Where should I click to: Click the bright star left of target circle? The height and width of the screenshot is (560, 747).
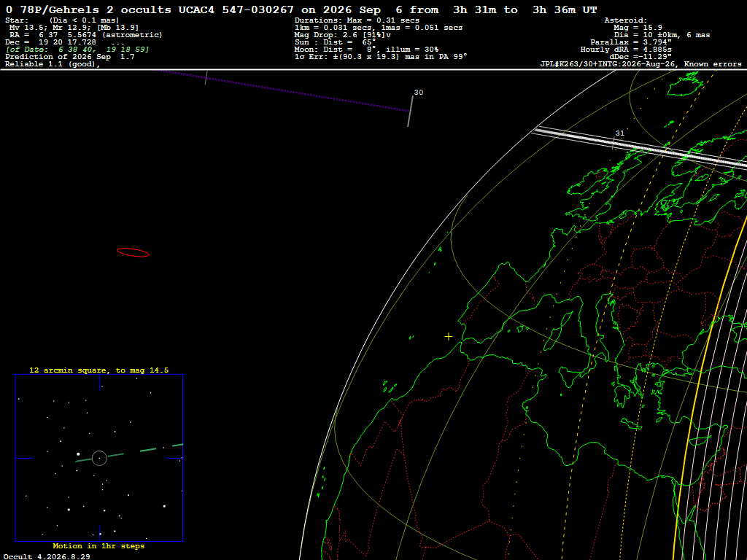click(78, 454)
